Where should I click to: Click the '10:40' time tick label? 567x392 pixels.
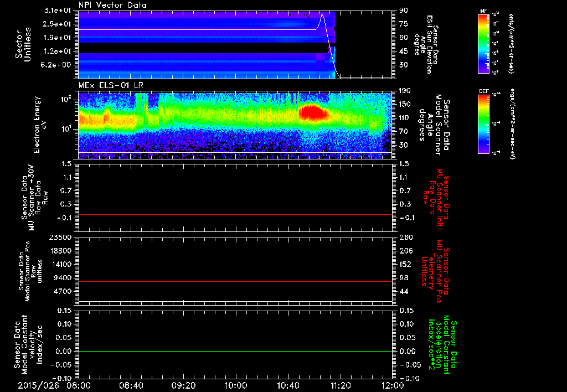coord(288,386)
